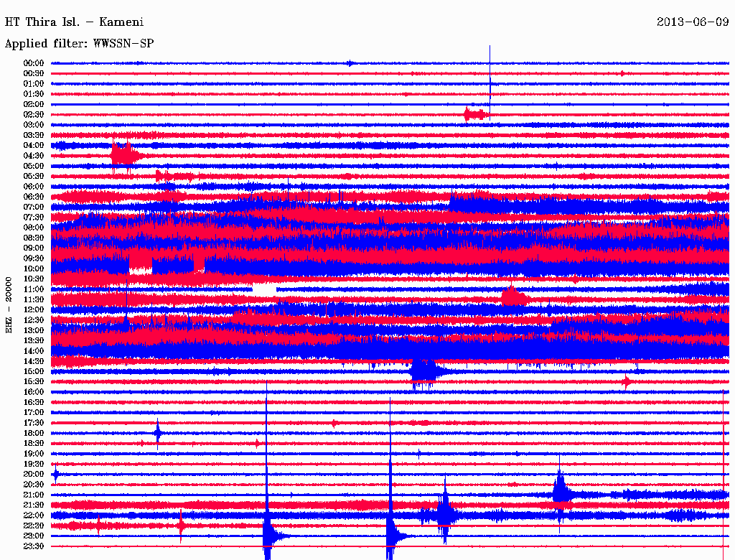
Task: Click the 14:00 time label
Action: 34,351
